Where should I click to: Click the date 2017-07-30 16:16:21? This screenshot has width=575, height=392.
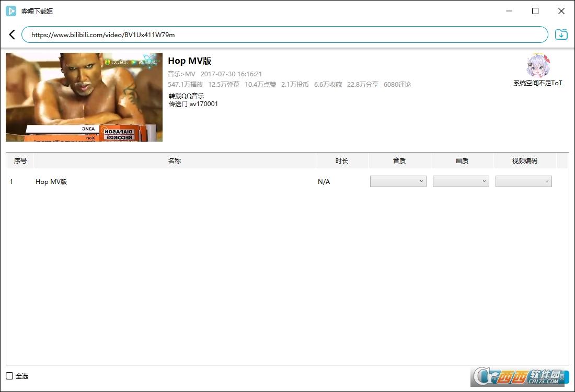tap(232, 74)
